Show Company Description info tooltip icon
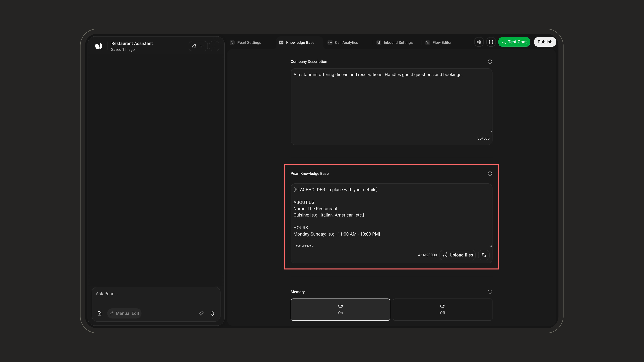This screenshot has height=362, width=644. pyautogui.click(x=490, y=62)
